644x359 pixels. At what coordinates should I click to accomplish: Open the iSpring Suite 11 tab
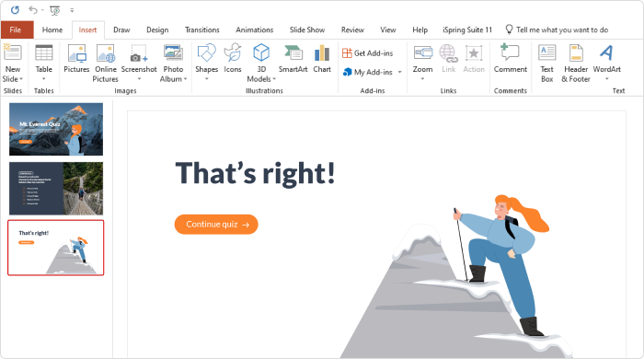tap(467, 30)
